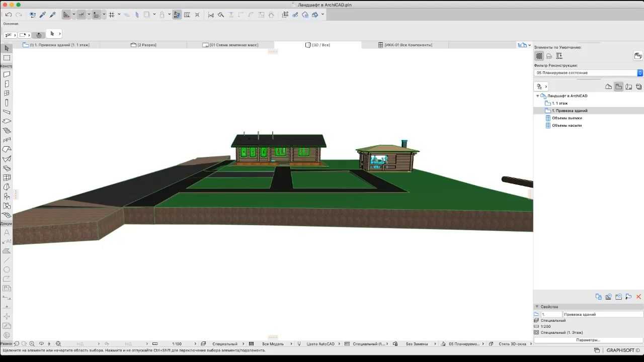Image resolution: width=644 pixels, height=362 pixels.
Task: Select the Text tool in Toolbox
Action: coord(7,232)
